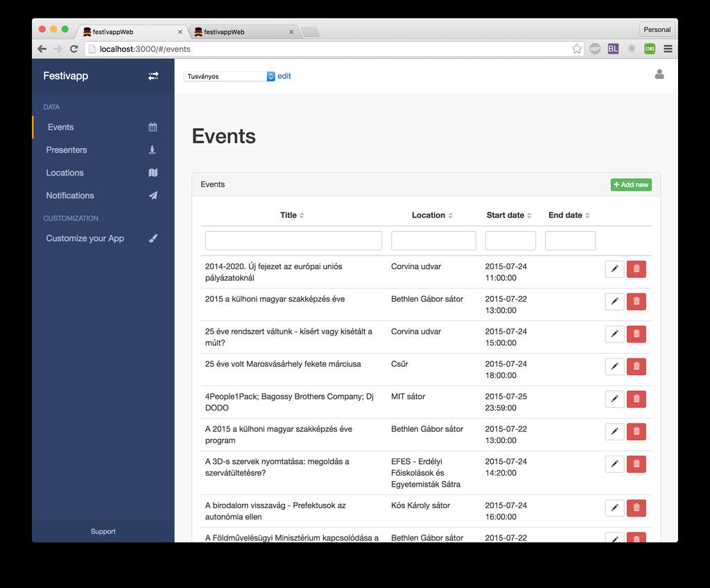The height and width of the screenshot is (588, 710).
Task: Delete '25 éve volt Marosvásárhely' event
Action: pyautogui.click(x=637, y=367)
